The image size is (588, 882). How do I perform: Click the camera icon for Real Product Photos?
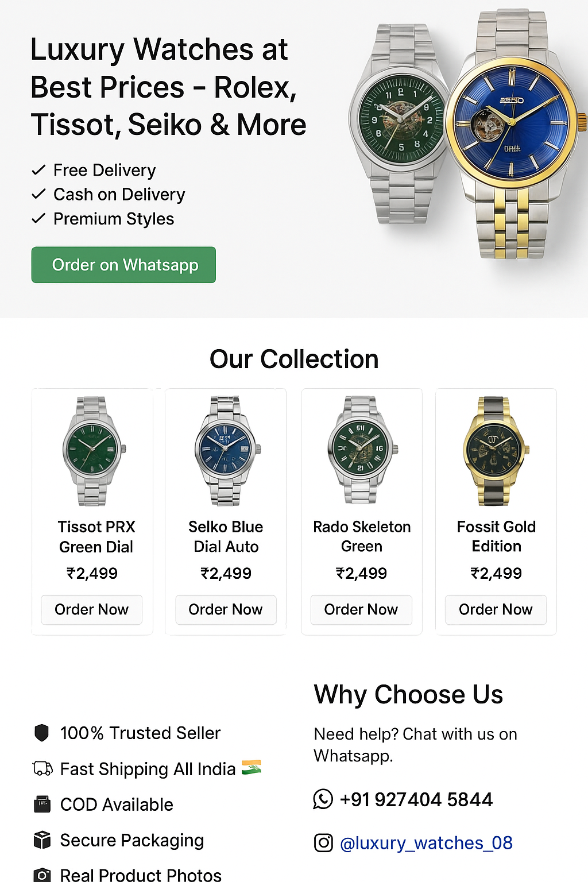pyautogui.click(x=42, y=875)
